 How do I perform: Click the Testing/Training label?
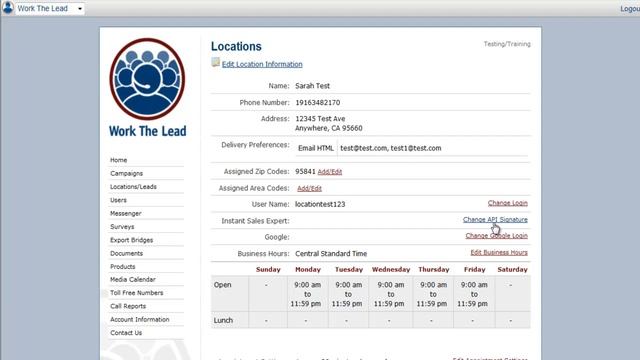(x=507, y=44)
